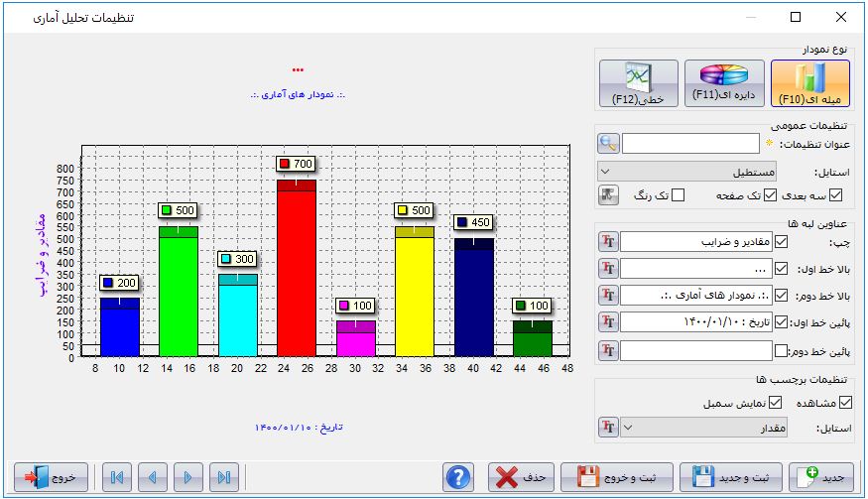868x499 pixels.
Task: Jump to the last record
Action: pyautogui.click(x=224, y=476)
